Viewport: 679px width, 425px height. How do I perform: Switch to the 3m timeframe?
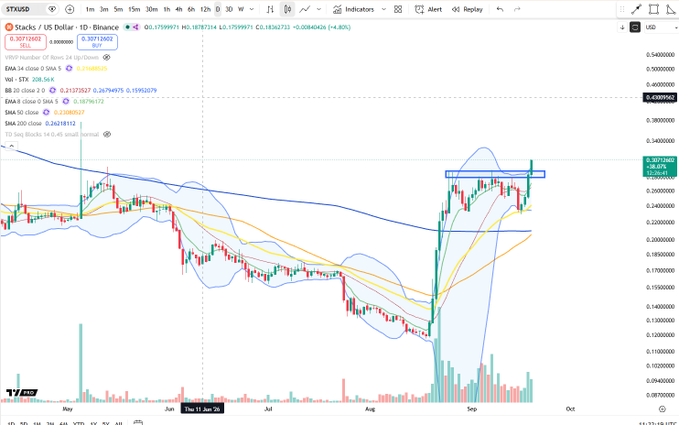[x=104, y=9]
